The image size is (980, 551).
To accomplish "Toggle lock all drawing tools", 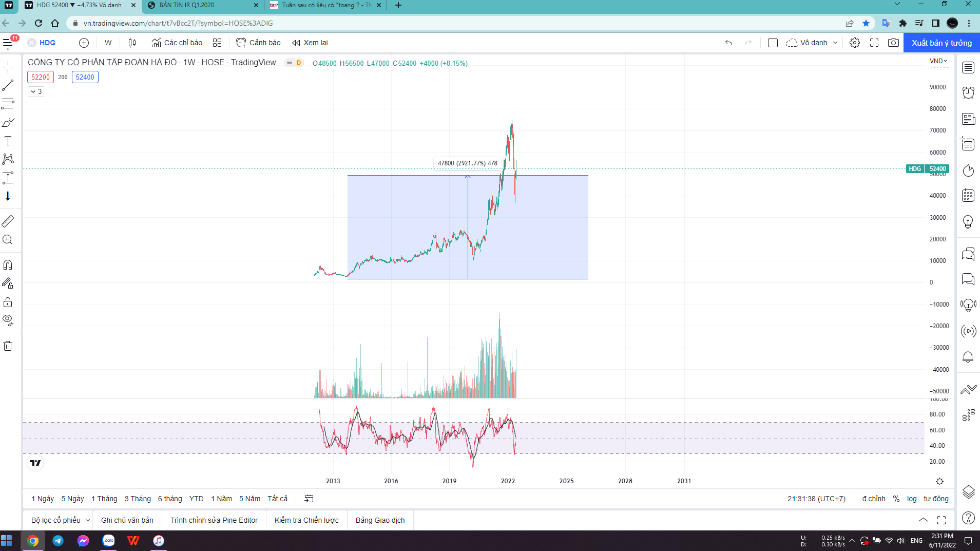I will click(x=8, y=302).
